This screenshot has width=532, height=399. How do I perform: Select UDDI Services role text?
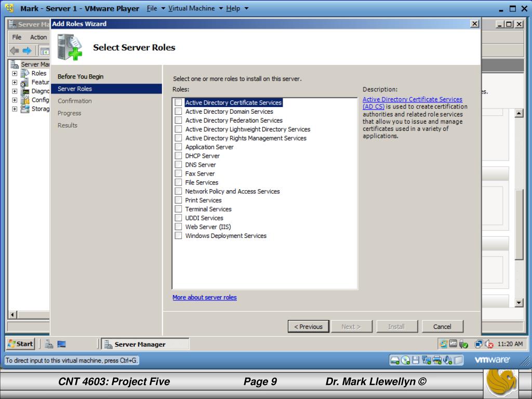tap(204, 218)
